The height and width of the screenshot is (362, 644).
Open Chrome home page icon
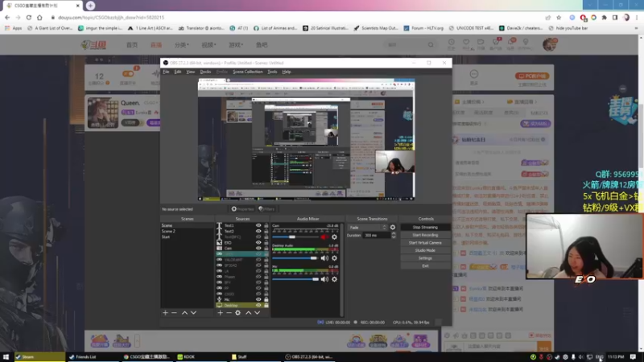39,18
